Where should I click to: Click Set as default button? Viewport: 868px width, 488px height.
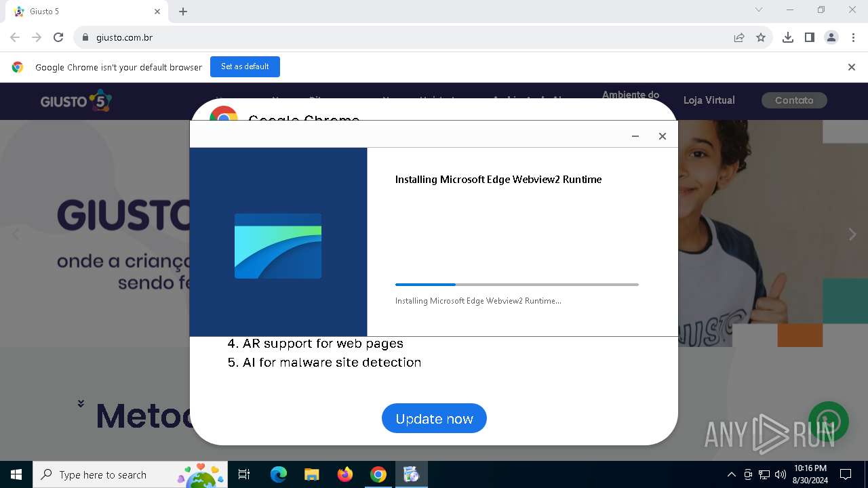245,66
